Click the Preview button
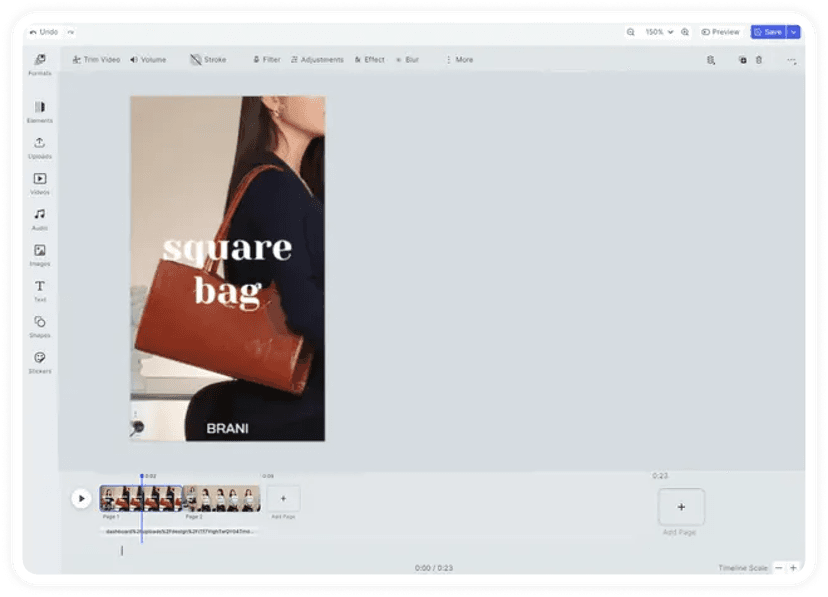828x597 pixels. click(x=720, y=31)
